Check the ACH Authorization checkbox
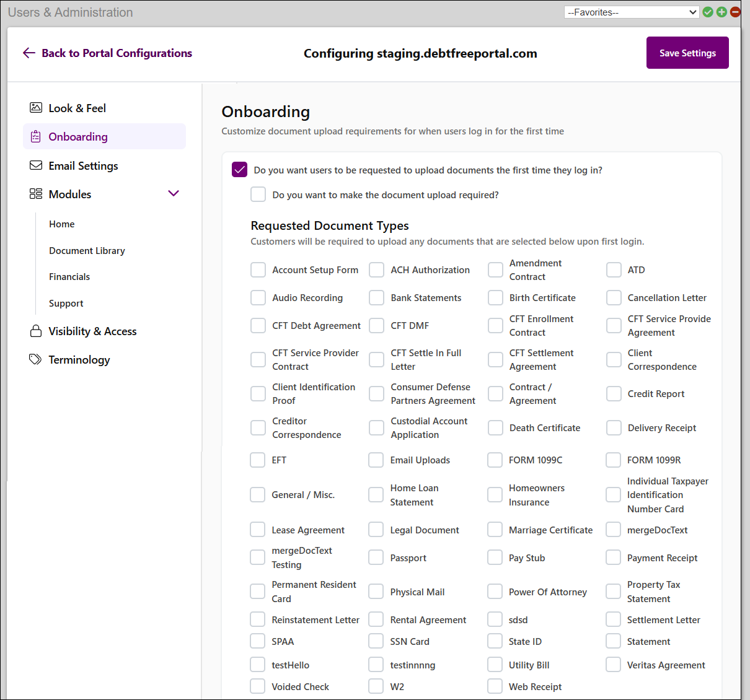The height and width of the screenshot is (700, 750). pos(377,270)
